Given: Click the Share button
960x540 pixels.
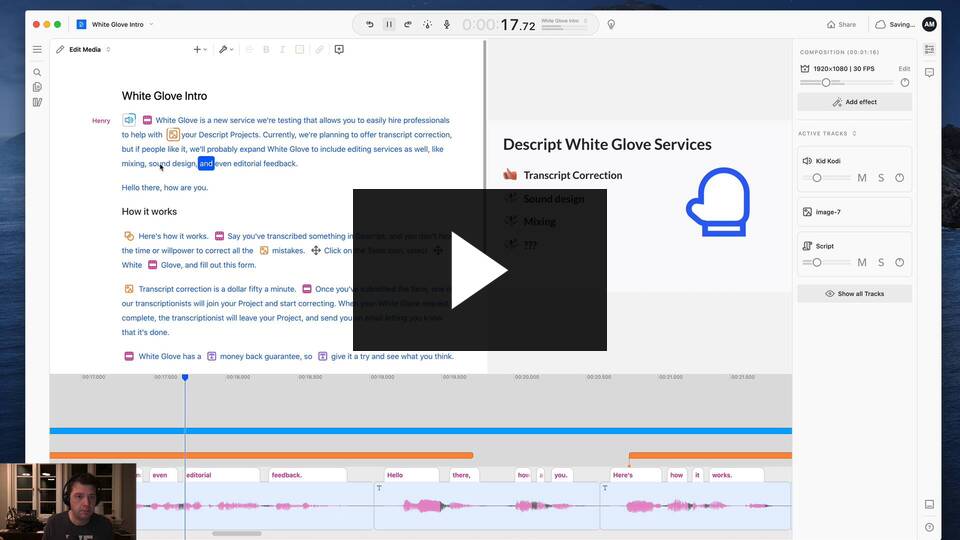Looking at the screenshot, I should pyautogui.click(x=841, y=24).
